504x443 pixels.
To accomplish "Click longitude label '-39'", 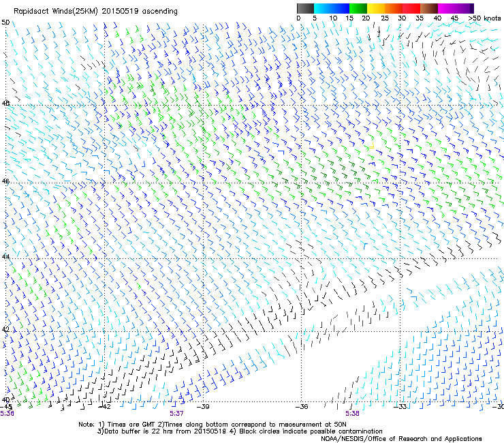I will [203, 407].
